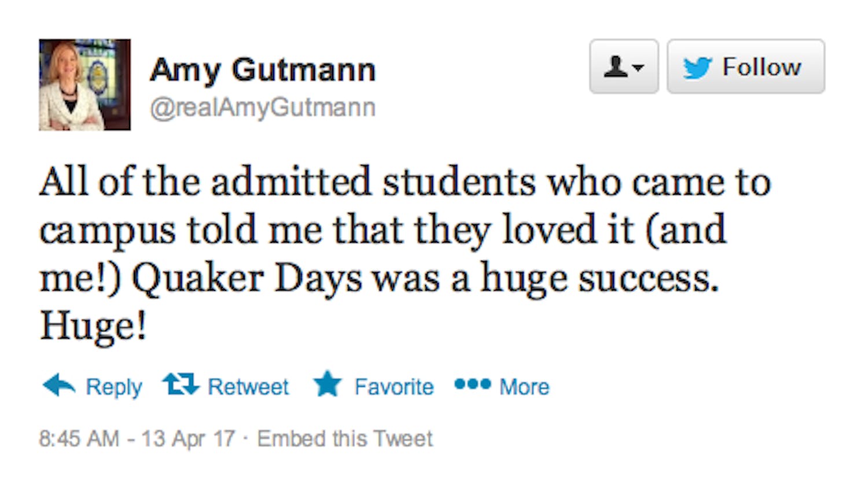Click the Embed this Tweet link
The image size is (868, 488).
(x=345, y=439)
